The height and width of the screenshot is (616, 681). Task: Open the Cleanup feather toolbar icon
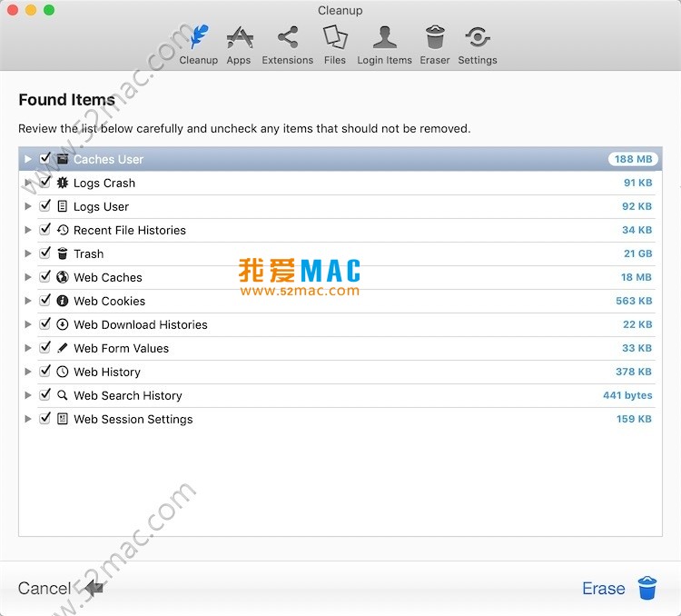200,37
